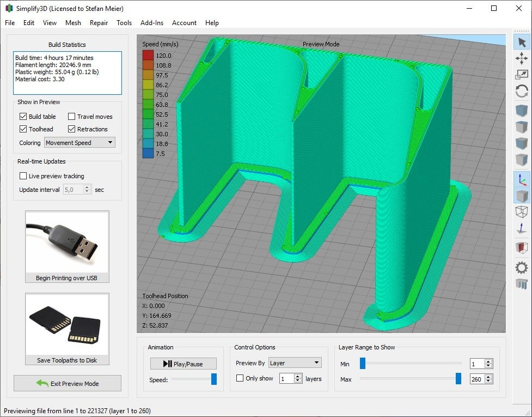Click the Save Toolpaths to Disk thumbnail
Image resolution: width=532 pixels, height=417 pixels.
67,324
